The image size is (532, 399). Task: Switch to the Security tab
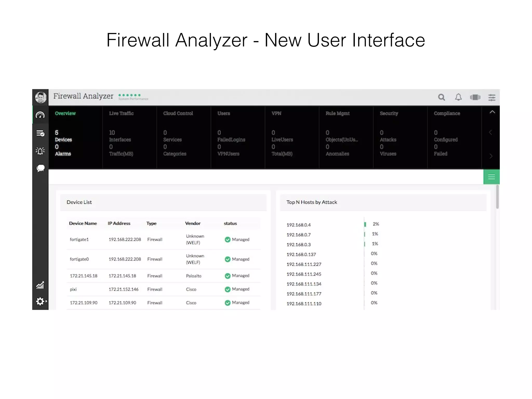389,114
